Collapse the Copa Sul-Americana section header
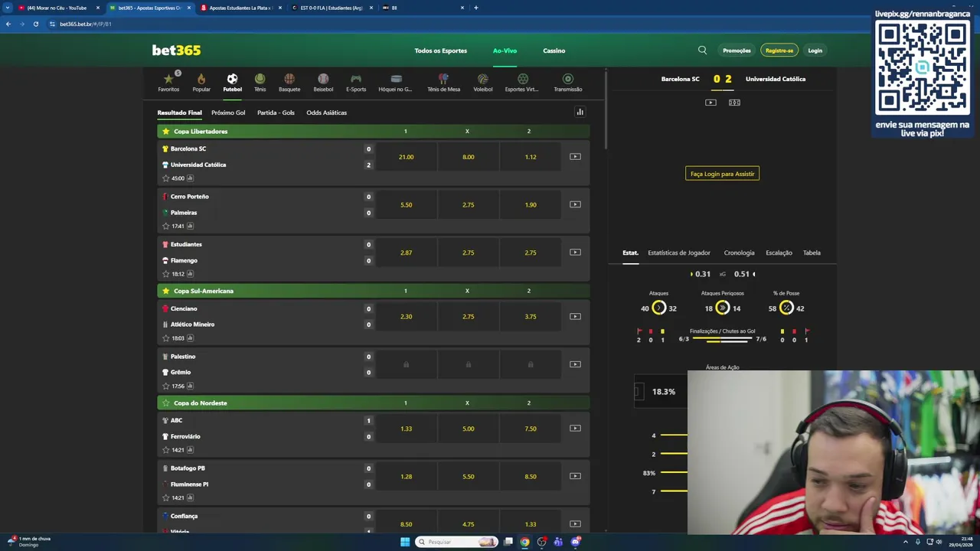Screen dimensions: 980x551 (x=374, y=291)
